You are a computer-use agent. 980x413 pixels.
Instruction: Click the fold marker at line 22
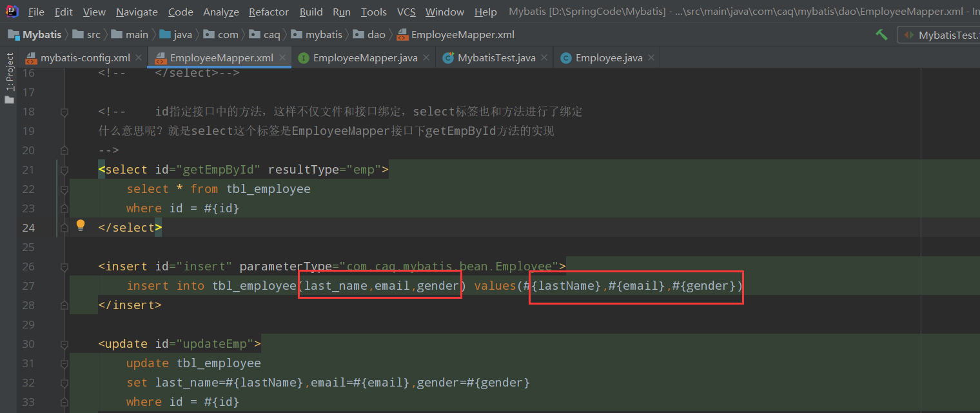[x=64, y=189]
